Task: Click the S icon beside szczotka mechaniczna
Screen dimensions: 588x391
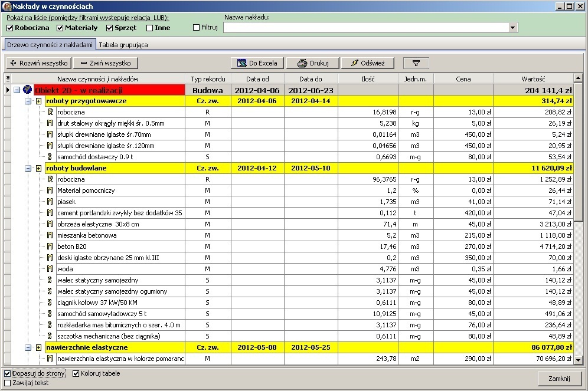Action: (x=50, y=336)
